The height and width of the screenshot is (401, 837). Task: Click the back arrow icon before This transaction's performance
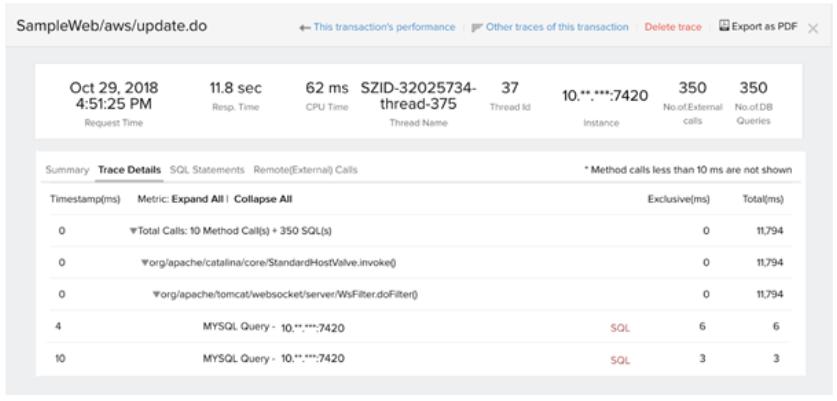[x=305, y=28]
